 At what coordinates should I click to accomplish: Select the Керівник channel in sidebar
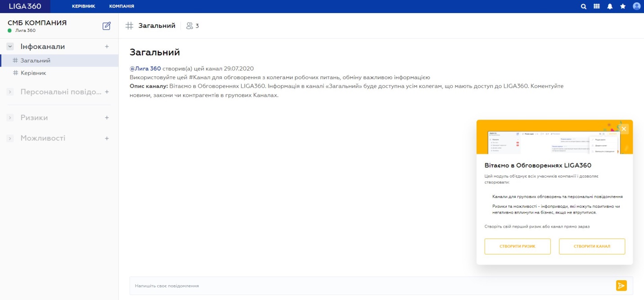coord(59,73)
